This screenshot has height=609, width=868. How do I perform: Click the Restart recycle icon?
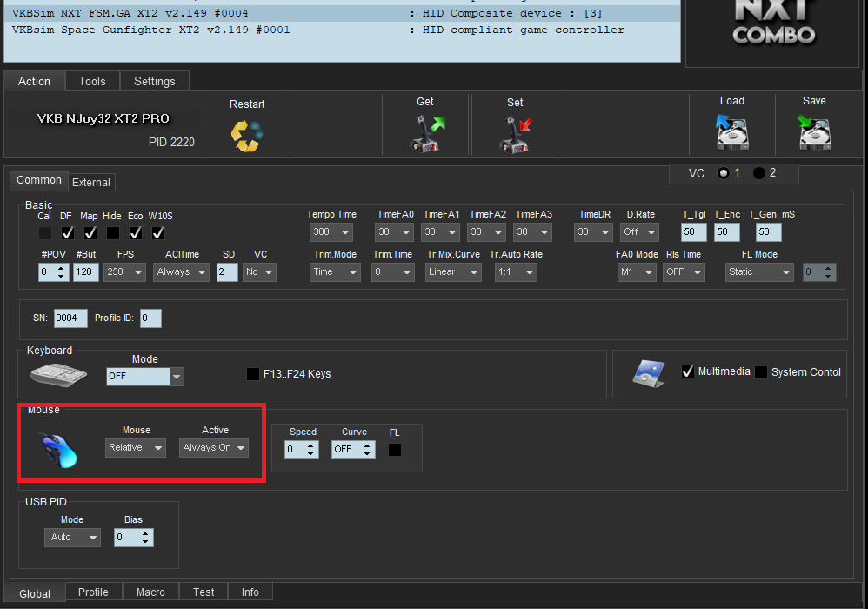247,136
